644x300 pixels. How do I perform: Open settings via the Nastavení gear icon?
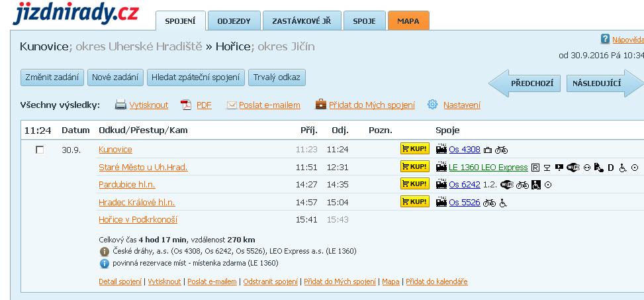[433, 105]
